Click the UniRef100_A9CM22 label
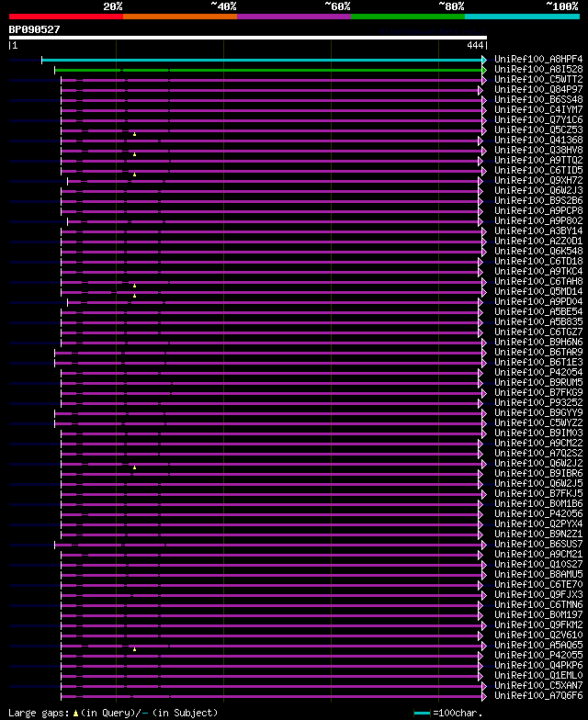Image resolution: width=588 pixels, height=720 pixels. point(538,443)
